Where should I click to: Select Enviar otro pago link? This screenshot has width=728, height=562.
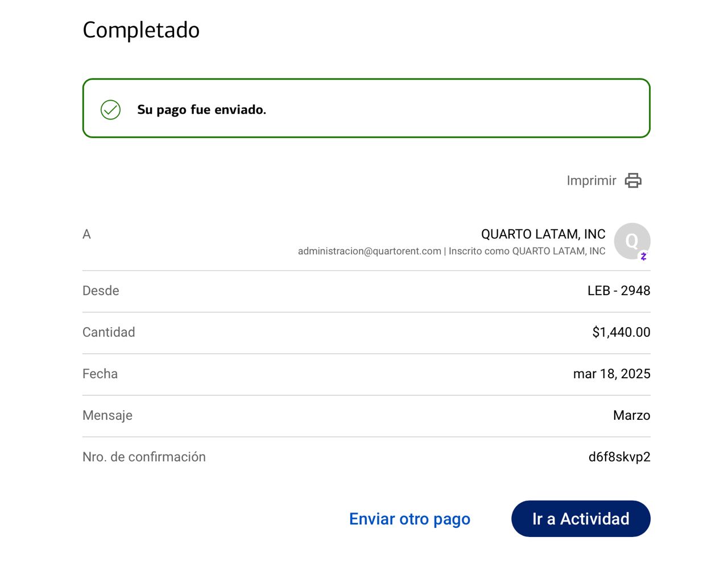tap(409, 519)
